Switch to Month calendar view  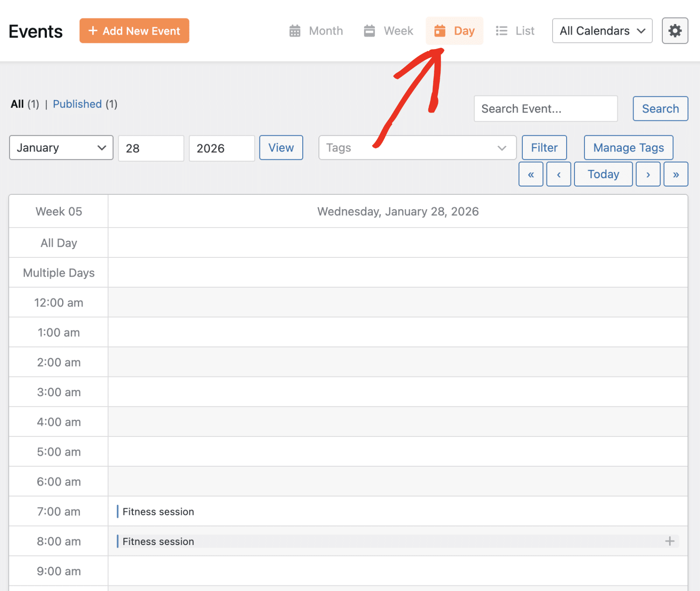tap(316, 31)
